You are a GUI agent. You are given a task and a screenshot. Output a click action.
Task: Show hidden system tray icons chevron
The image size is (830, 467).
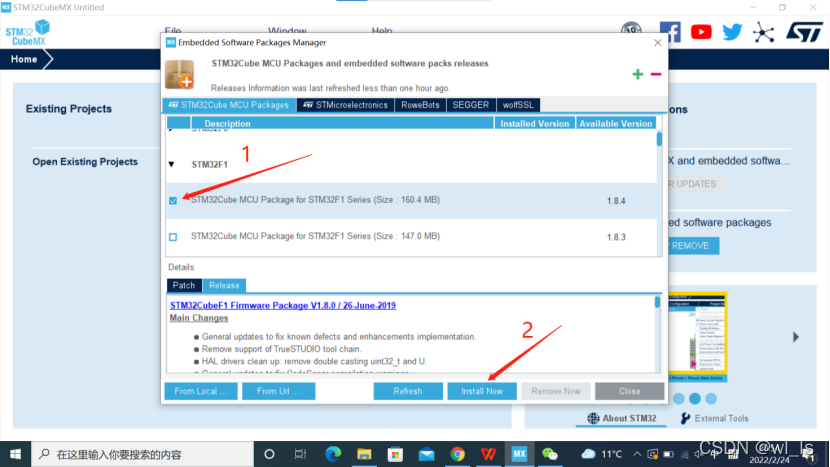(637, 454)
